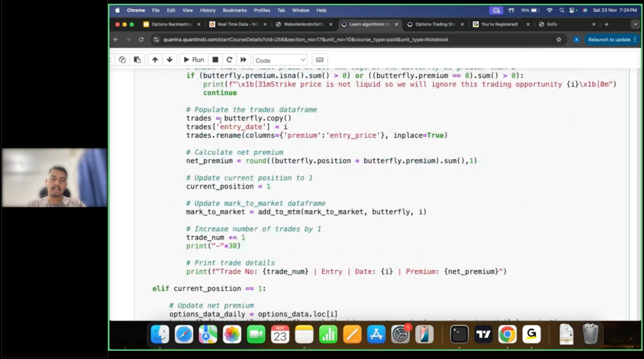Run the current notebook cell
Screen dimensions: 644x359
pos(194,60)
